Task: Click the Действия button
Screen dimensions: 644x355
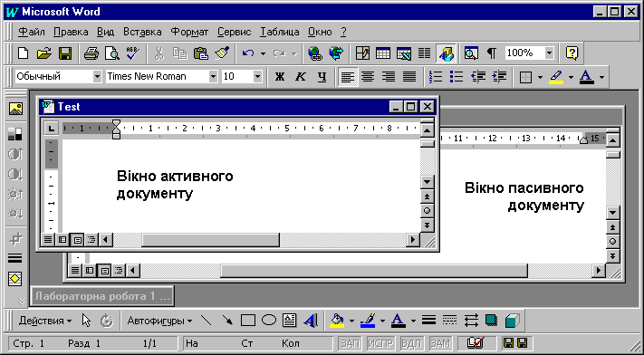Action: tap(44, 321)
